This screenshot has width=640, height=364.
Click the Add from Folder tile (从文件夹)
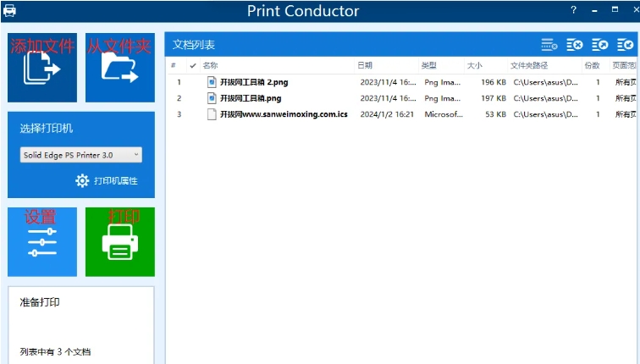[120, 68]
